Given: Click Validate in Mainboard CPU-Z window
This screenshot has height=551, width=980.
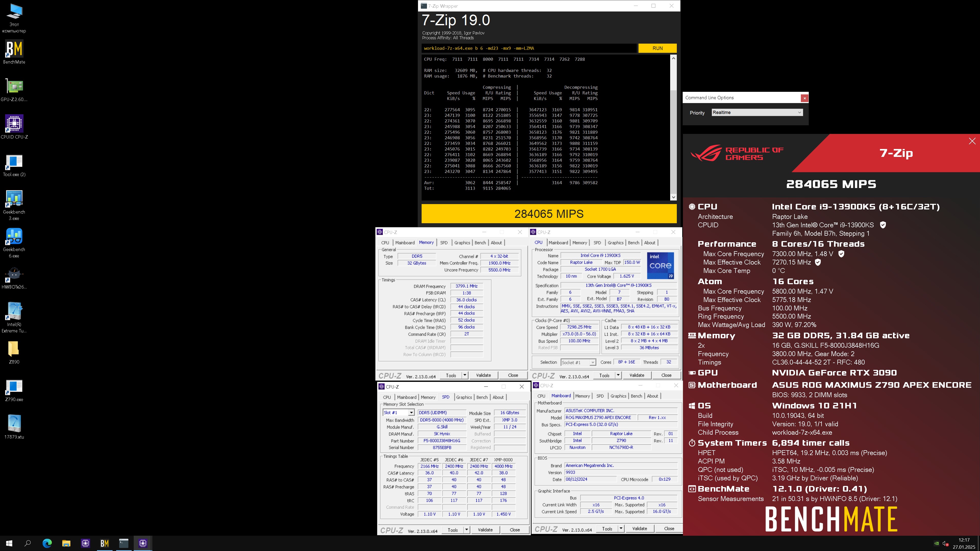Looking at the screenshot, I should (x=640, y=529).
